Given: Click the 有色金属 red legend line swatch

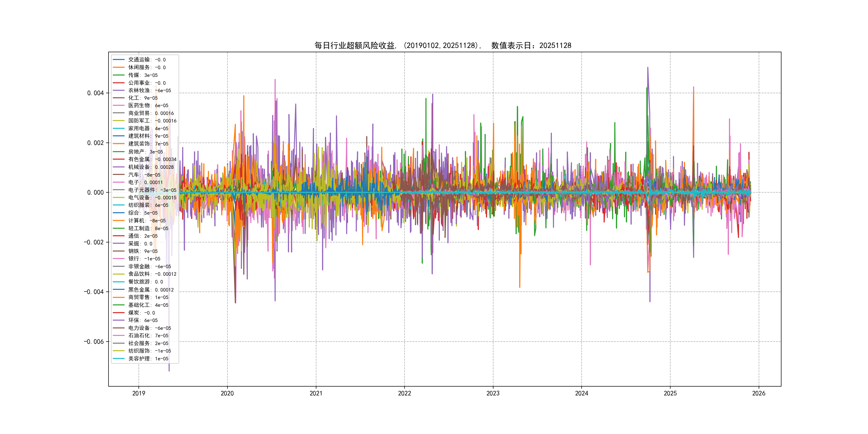Looking at the screenshot, I should pyautogui.click(x=119, y=159).
